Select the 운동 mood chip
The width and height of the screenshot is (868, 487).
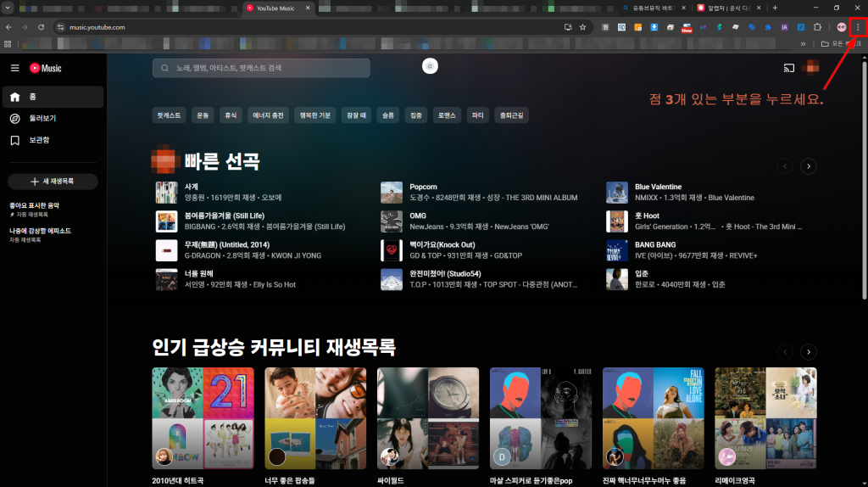click(203, 115)
